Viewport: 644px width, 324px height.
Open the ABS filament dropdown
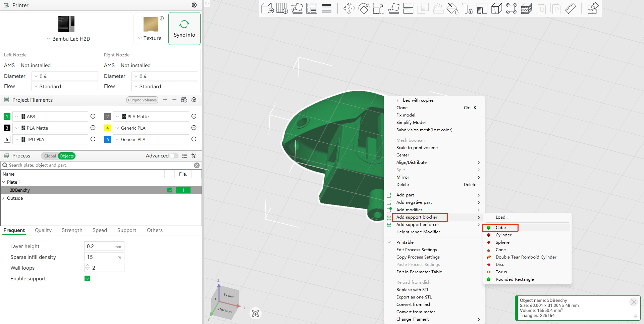[x=50, y=117]
